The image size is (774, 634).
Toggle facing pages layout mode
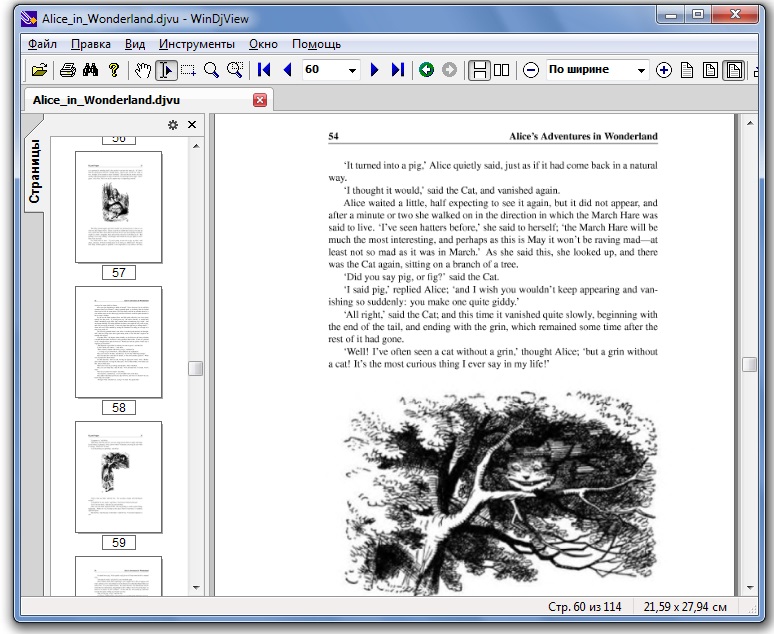pyautogui.click(x=502, y=70)
